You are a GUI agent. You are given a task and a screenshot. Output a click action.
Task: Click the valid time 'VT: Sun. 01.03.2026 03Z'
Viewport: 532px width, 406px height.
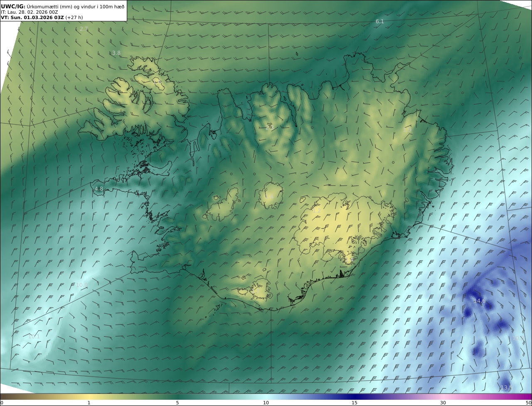[x=32, y=17]
